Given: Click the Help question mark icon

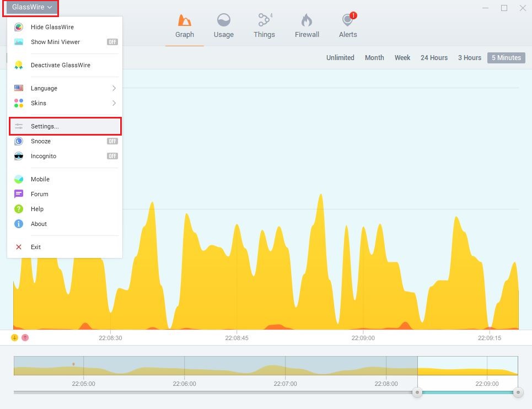Looking at the screenshot, I should click(19, 209).
